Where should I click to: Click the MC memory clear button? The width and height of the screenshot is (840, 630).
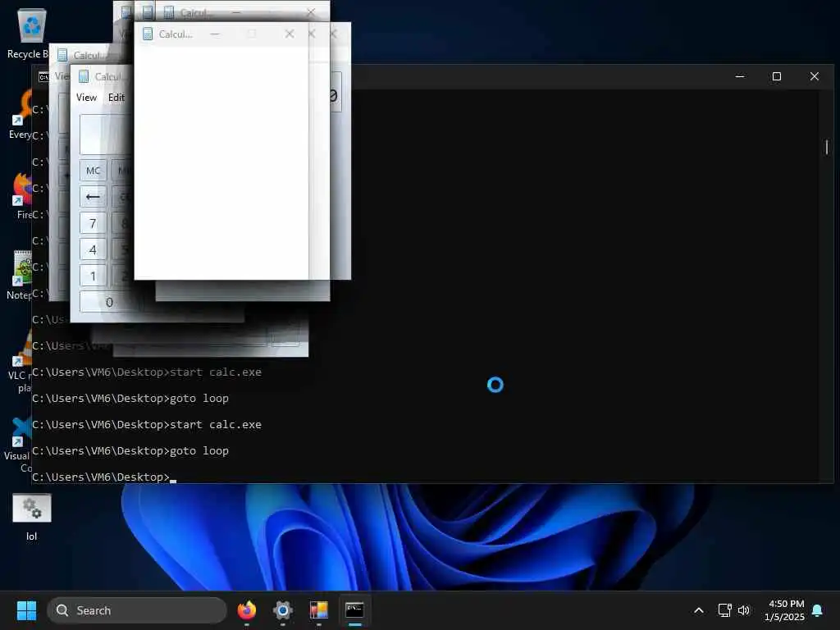pos(94,171)
